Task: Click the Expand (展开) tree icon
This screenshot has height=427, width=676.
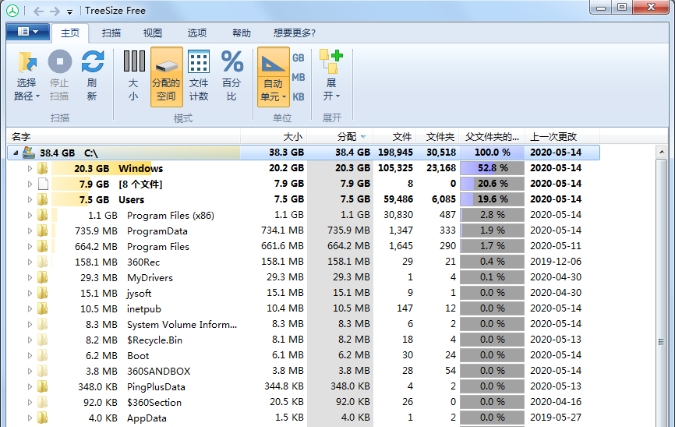Action: (x=331, y=62)
